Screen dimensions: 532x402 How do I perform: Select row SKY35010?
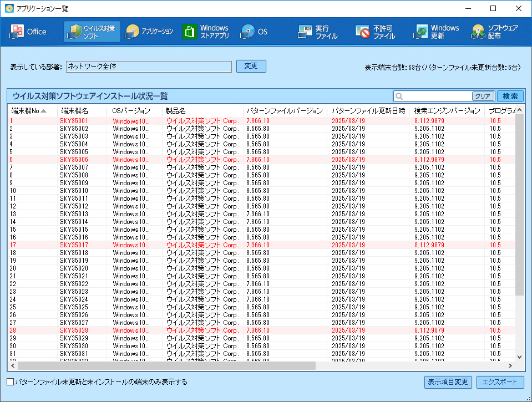262,191
